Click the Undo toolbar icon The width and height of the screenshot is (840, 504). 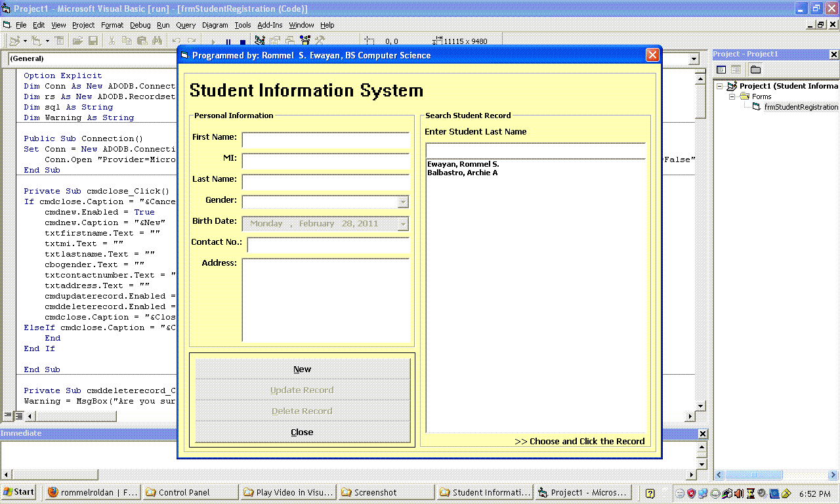(176, 41)
